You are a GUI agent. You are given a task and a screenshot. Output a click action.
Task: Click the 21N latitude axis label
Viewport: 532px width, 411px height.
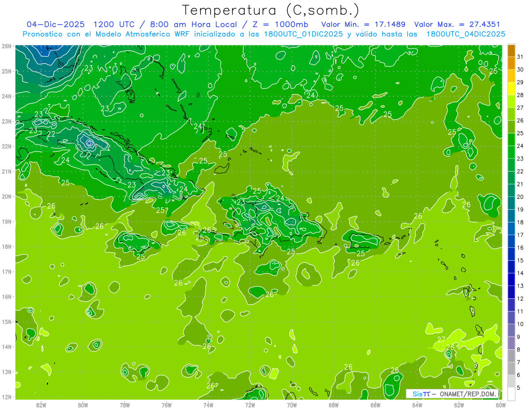tap(7, 171)
